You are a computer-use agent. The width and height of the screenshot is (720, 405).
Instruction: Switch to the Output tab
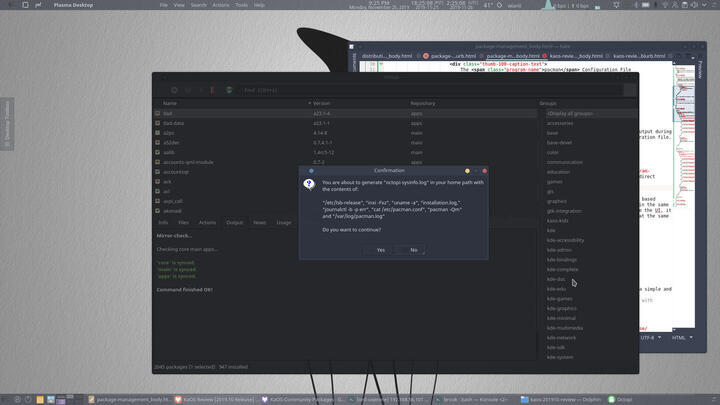point(234,222)
